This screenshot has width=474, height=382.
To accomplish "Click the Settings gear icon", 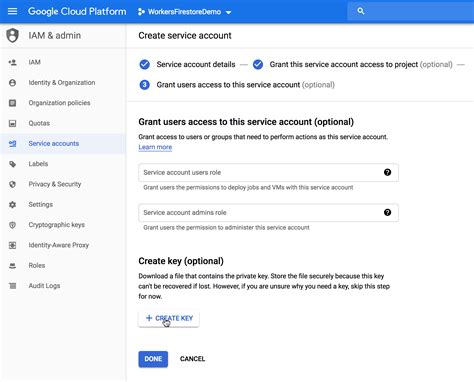I will pos(13,205).
